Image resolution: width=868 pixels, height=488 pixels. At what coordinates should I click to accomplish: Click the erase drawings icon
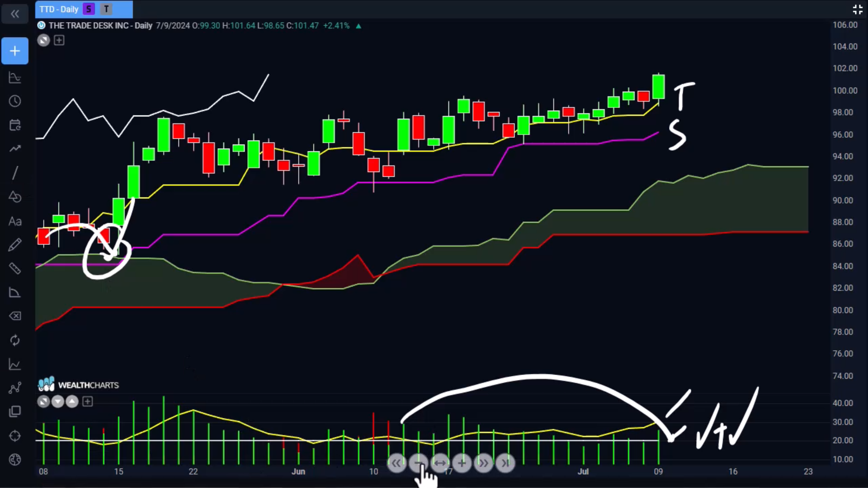tap(15, 316)
